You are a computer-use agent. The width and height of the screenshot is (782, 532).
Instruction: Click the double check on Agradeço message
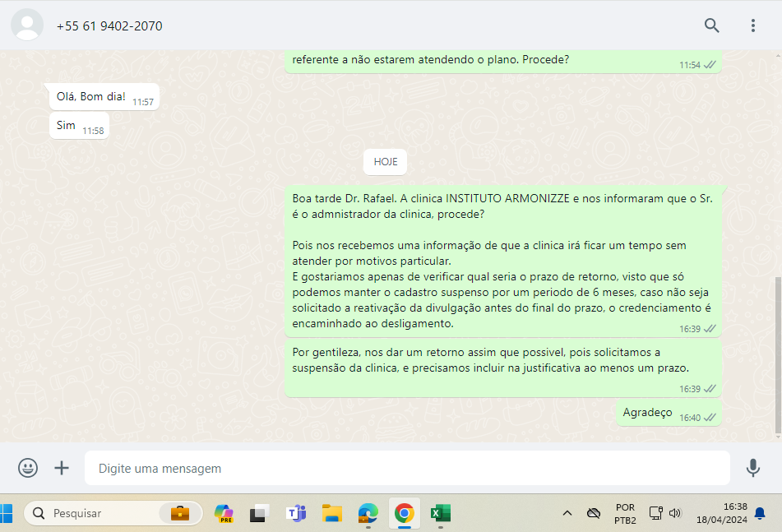(x=710, y=418)
